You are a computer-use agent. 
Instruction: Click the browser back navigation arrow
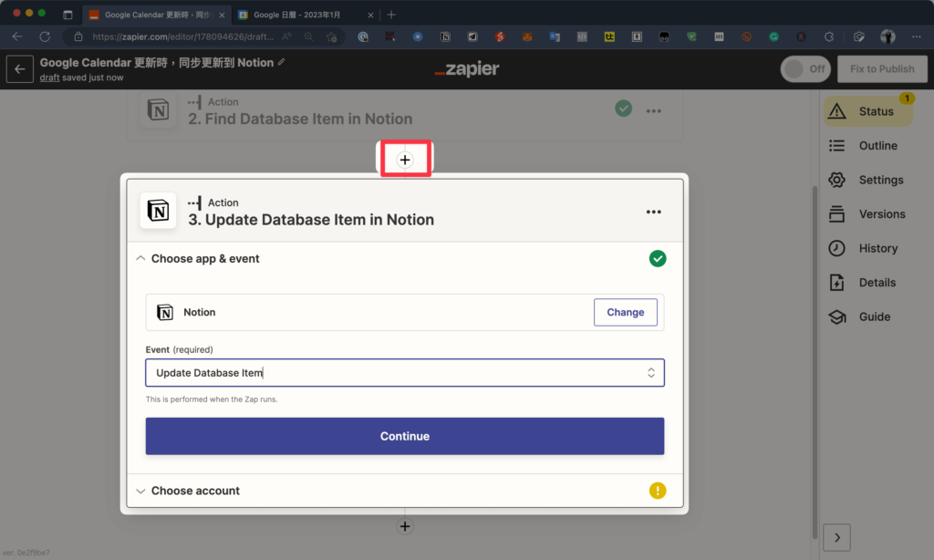[x=17, y=36]
